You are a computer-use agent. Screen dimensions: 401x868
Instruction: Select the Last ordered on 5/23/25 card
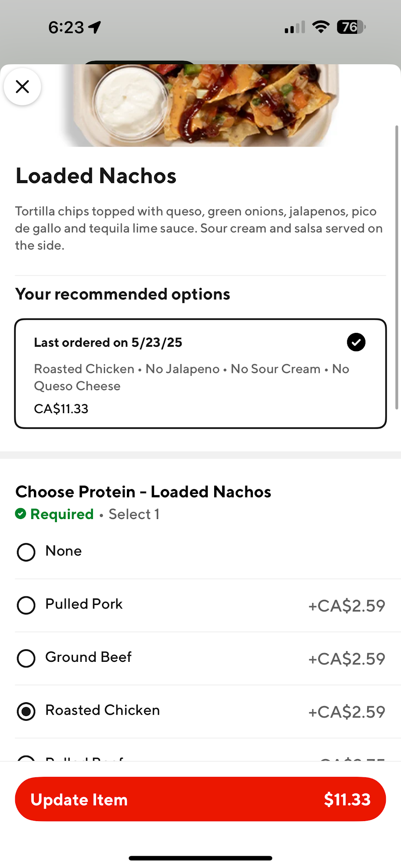click(x=200, y=374)
